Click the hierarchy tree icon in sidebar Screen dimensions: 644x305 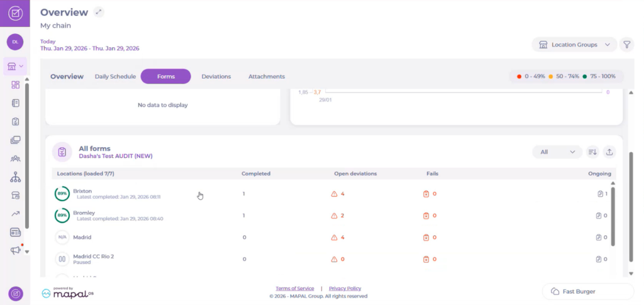coord(16,178)
